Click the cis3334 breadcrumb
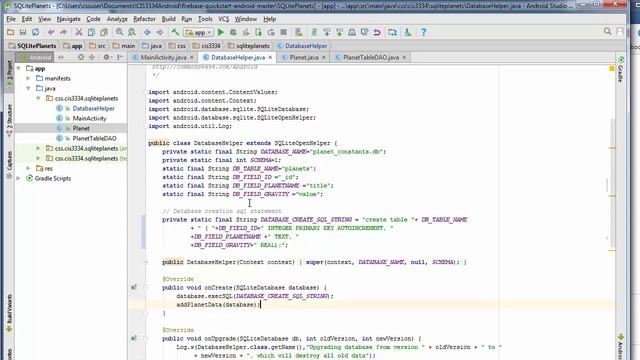Viewport: 640px width, 360px height. (x=206, y=46)
